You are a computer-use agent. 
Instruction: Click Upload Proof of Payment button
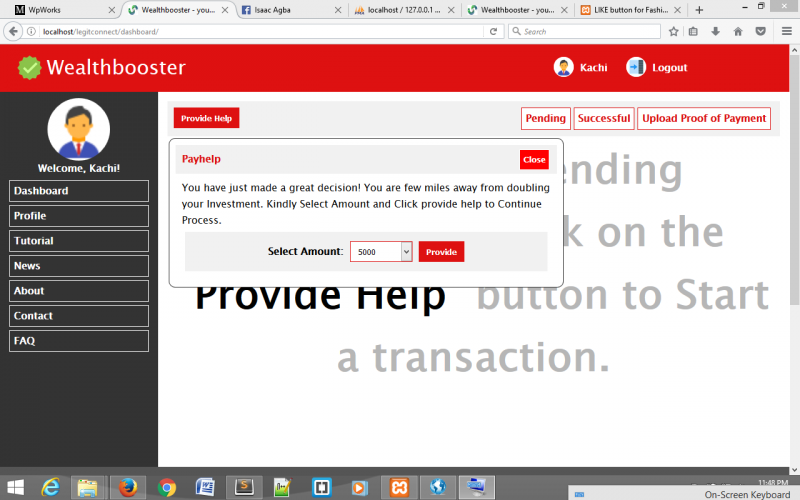704,118
